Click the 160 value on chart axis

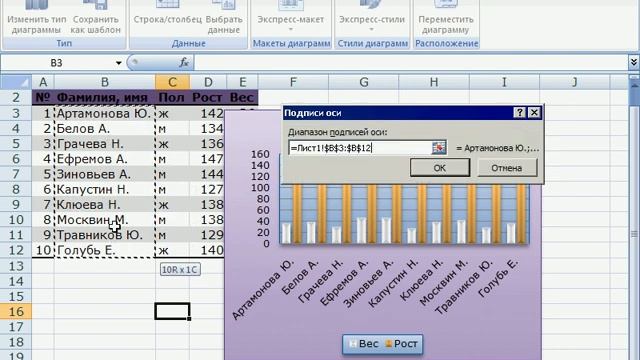click(260, 154)
